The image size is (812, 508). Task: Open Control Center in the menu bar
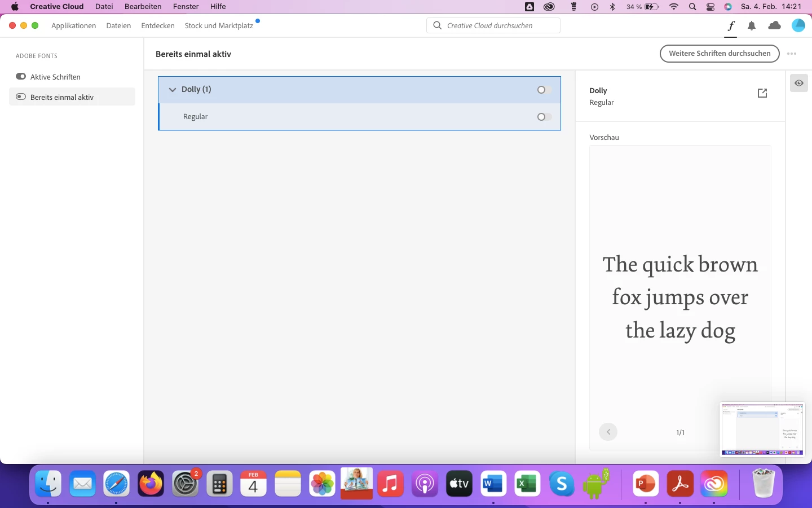710,7
